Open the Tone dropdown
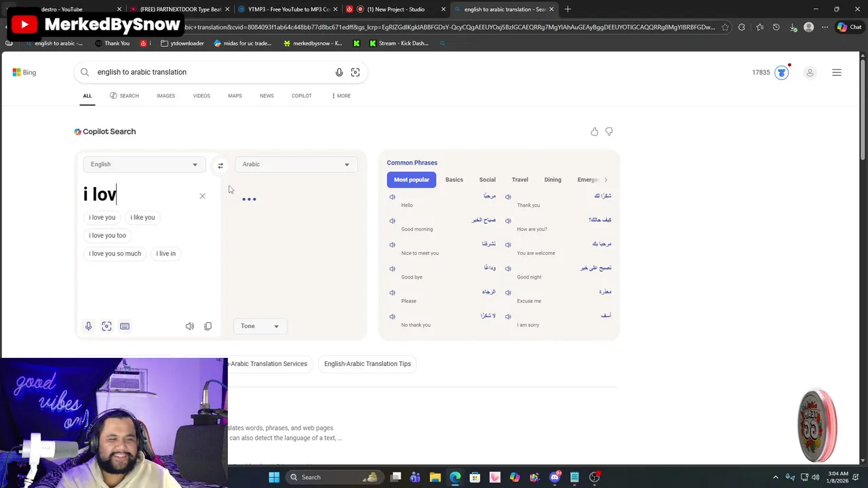 click(x=260, y=326)
